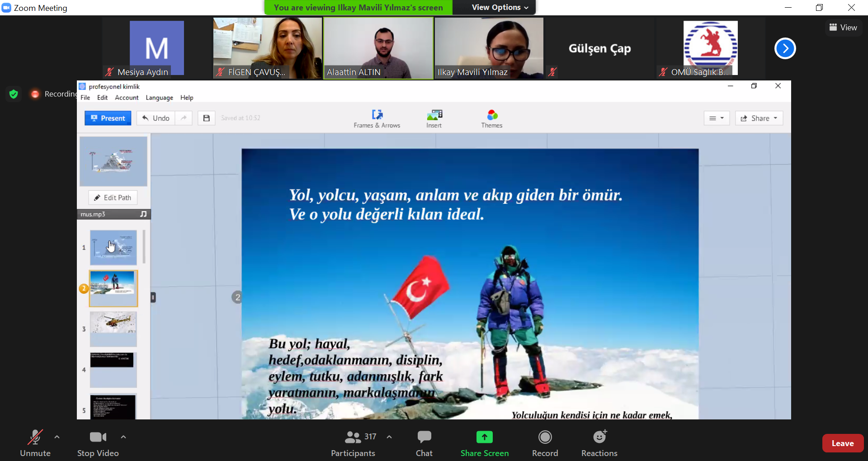Click the Insert media icon
Image resolution: width=868 pixels, height=461 pixels.
pyautogui.click(x=434, y=118)
